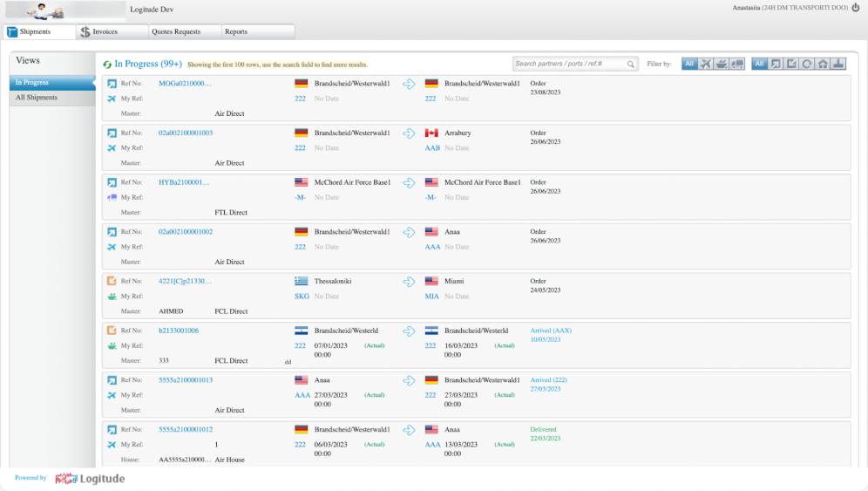
Task: Click AHMED master value
Action: pyautogui.click(x=171, y=311)
